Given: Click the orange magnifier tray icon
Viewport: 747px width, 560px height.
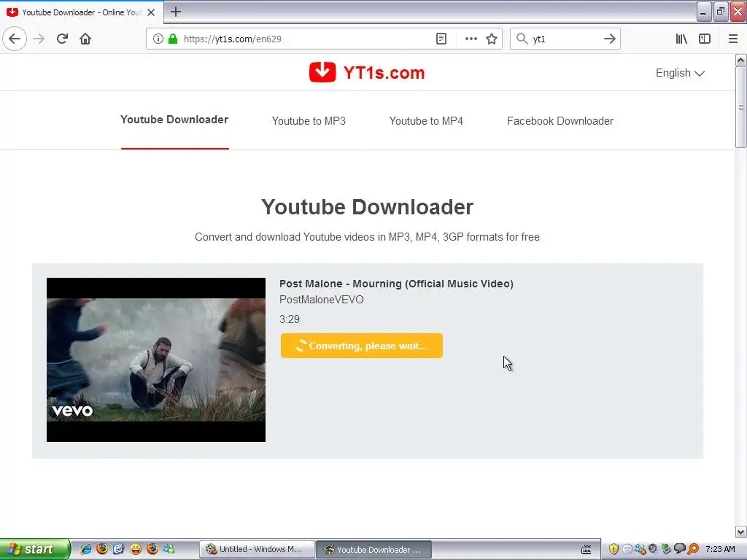Looking at the screenshot, I should click(693, 549).
